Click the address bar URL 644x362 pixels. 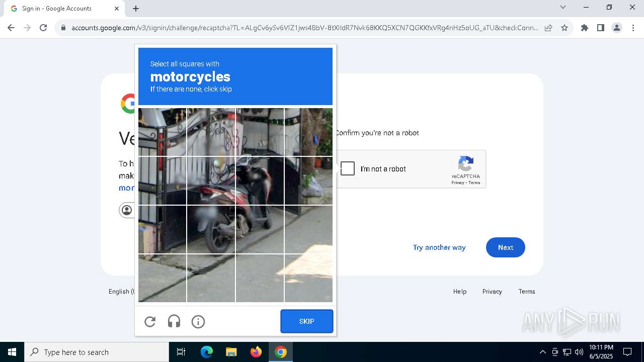coord(304,28)
